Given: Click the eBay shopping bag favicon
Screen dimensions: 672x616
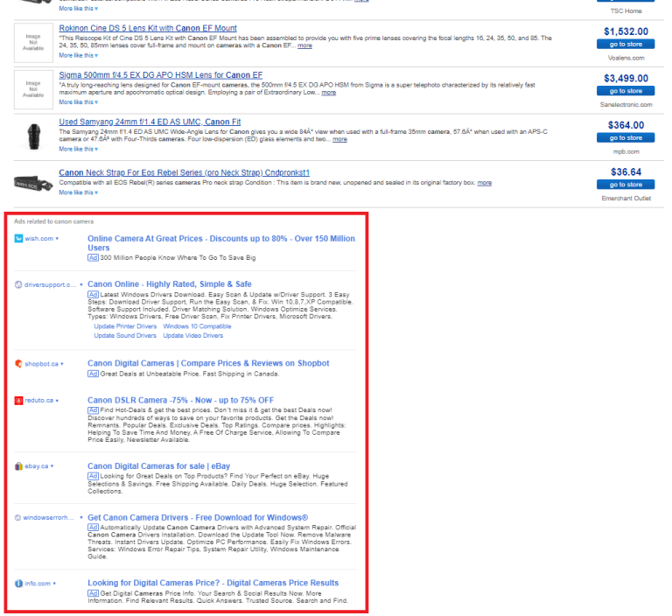Looking at the screenshot, I should 18,466.
